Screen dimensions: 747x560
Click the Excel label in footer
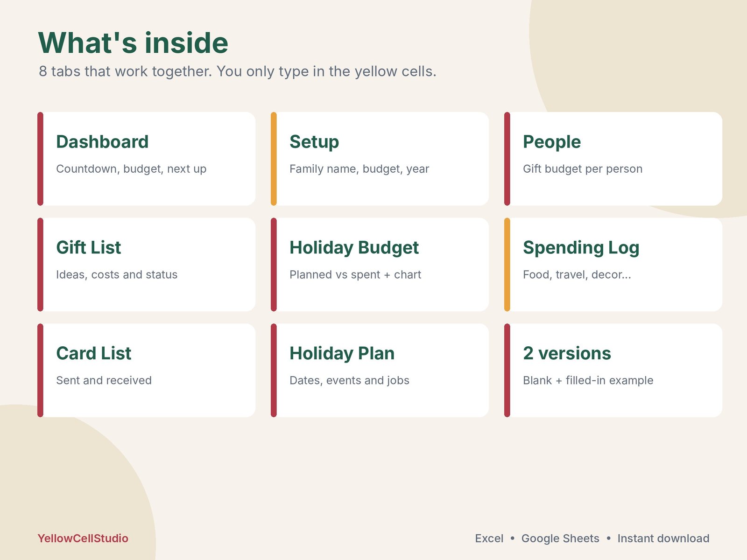tap(489, 539)
